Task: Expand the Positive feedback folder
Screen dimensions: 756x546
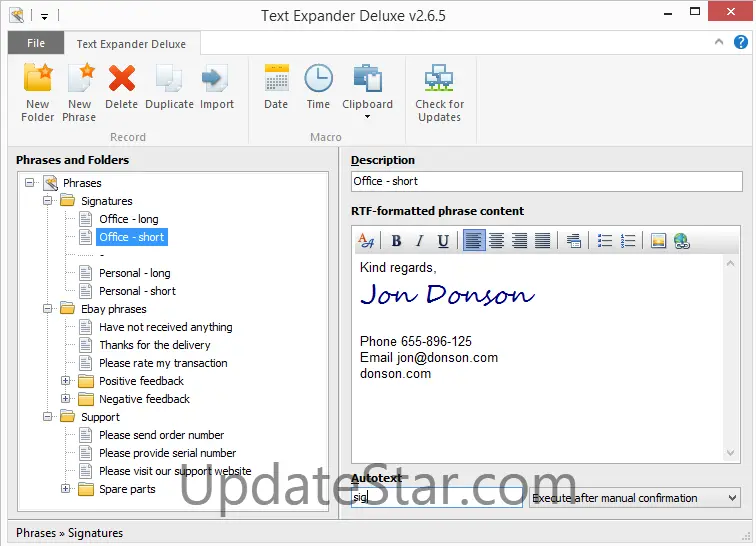Action: point(66,381)
